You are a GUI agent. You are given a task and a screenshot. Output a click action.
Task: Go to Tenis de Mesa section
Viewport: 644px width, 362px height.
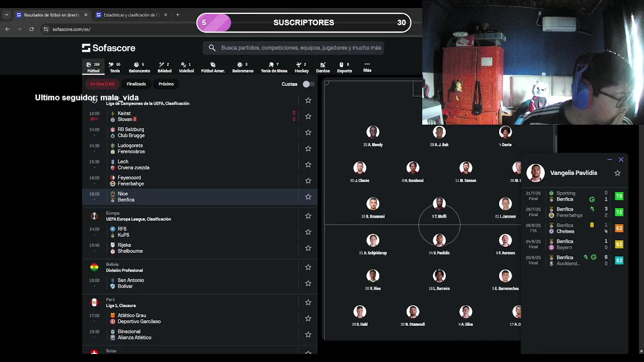(x=274, y=67)
